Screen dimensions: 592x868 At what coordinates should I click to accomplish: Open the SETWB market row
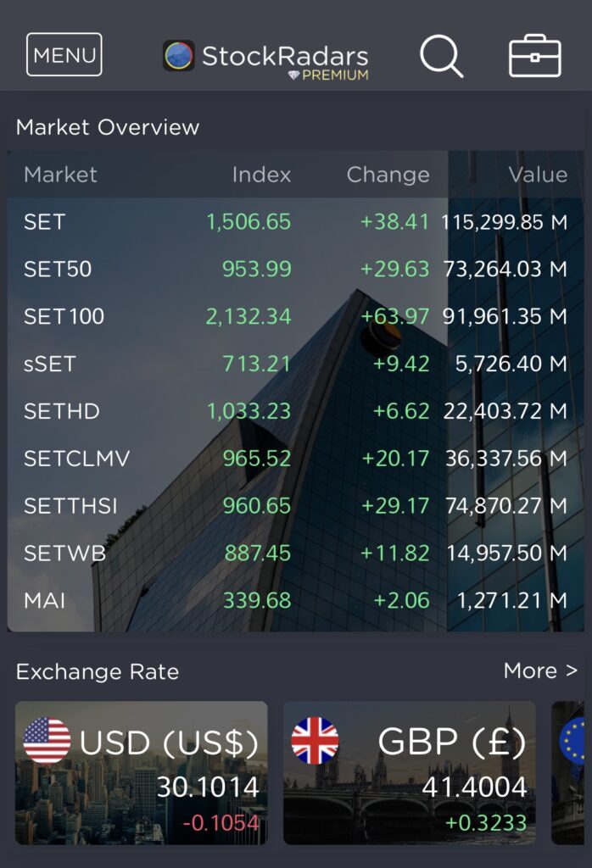click(295, 554)
